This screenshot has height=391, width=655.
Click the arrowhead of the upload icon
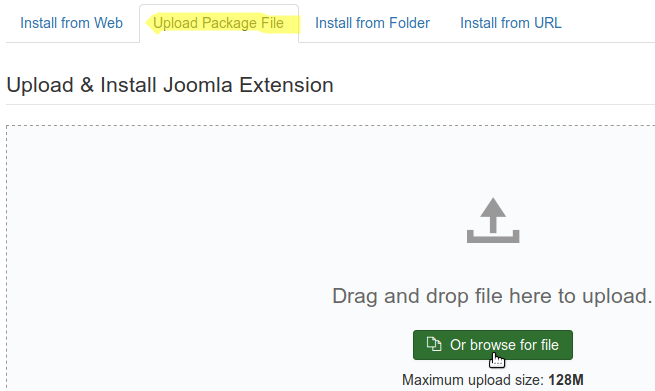click(493, 207)
